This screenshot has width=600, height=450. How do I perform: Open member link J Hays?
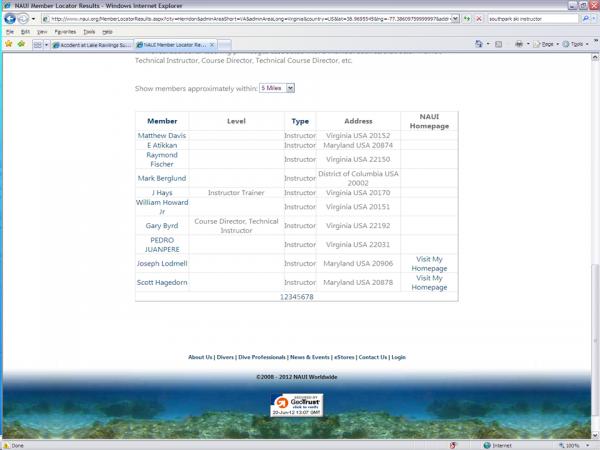[162, 193]
